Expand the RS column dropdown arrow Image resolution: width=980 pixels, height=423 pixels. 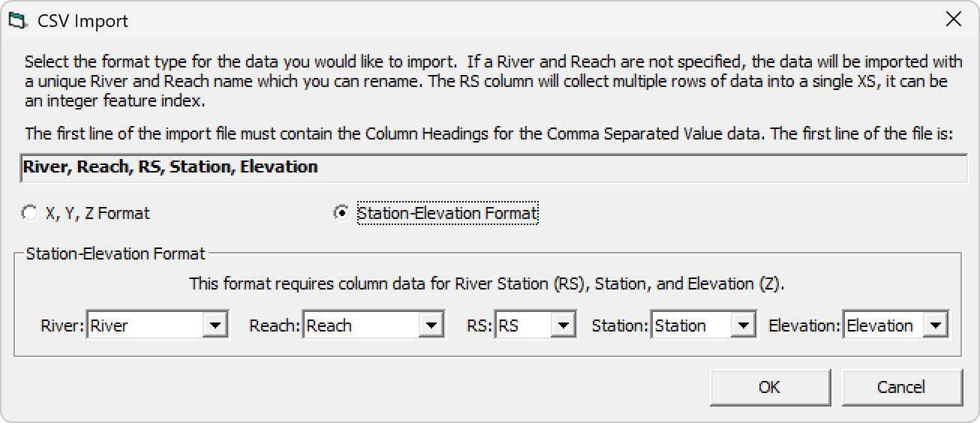point(564,325)
